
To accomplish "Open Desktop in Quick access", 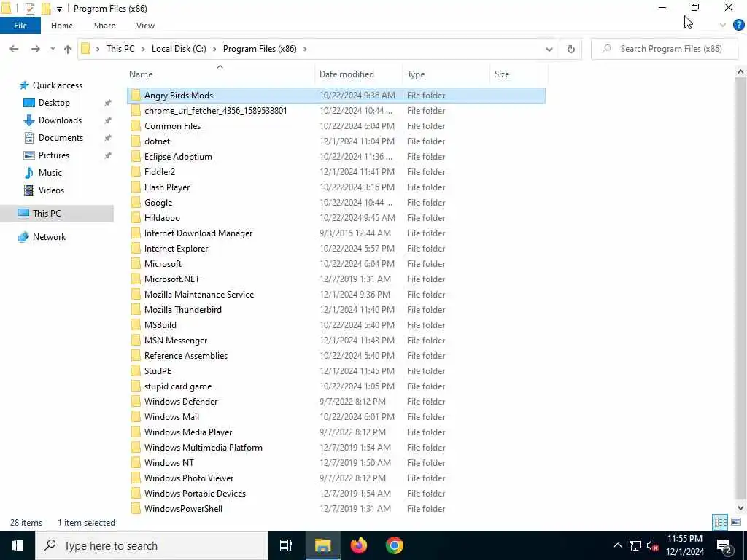I will pos(54,103).
